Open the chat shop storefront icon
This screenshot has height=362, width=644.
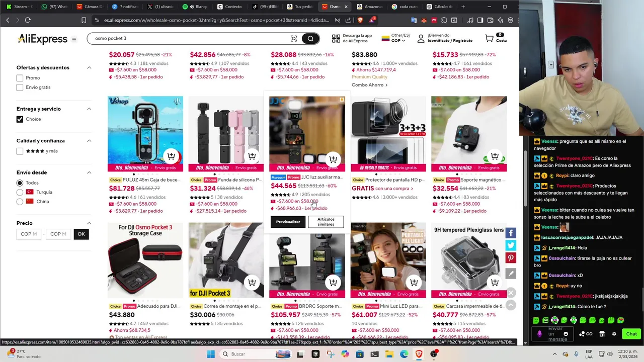(602, 334)
